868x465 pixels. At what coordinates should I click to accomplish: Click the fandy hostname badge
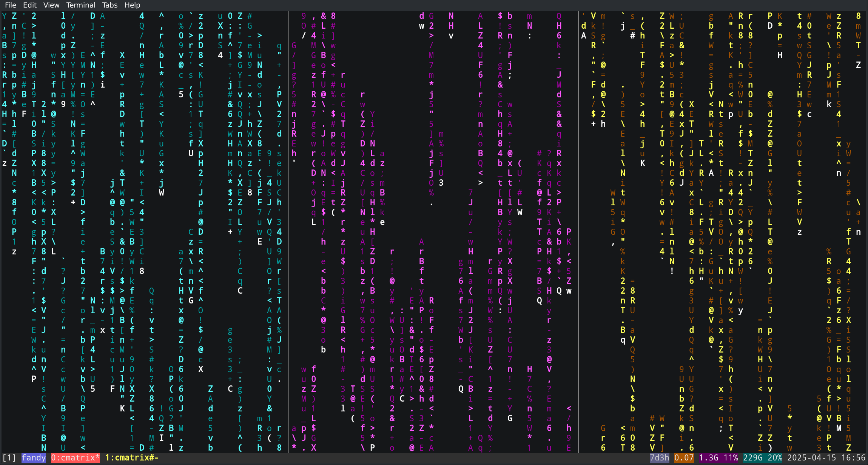pos(34,458)
